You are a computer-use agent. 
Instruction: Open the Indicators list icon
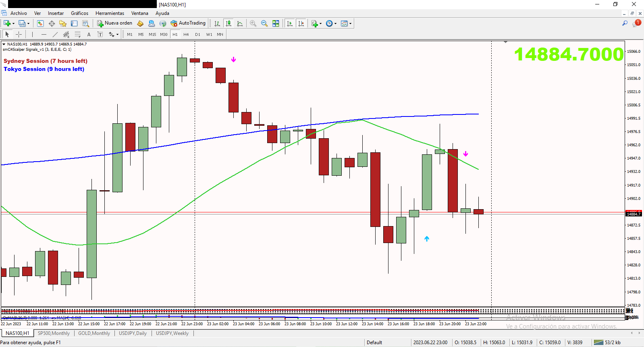[x=315, y=23]
